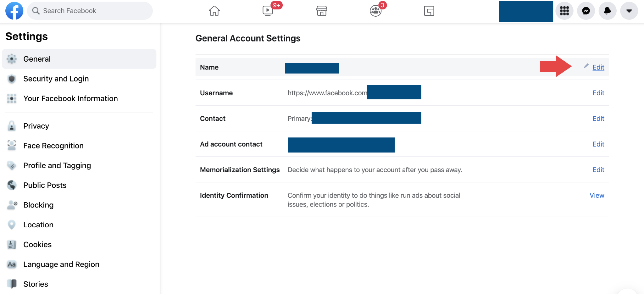Open the Gaming icon in top bar
The width and height of the screenshot is (644, 294).
pos(429,11)
